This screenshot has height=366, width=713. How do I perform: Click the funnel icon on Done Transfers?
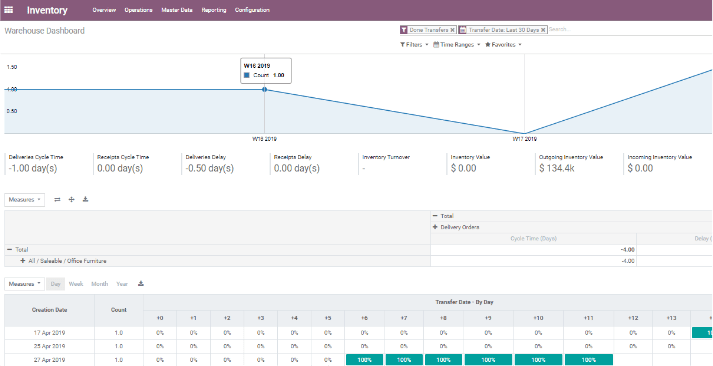click(403, 30)
